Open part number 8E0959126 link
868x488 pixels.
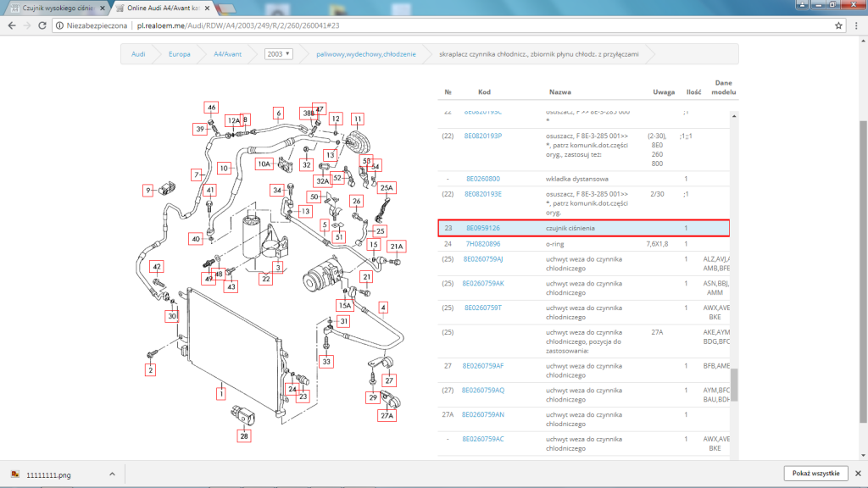click(482, 228)
